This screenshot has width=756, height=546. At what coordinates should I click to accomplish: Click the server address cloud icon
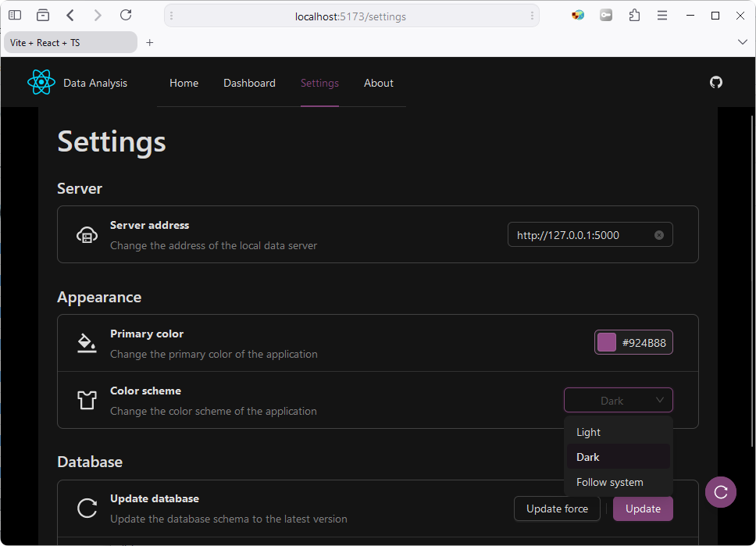coord(87,235)
